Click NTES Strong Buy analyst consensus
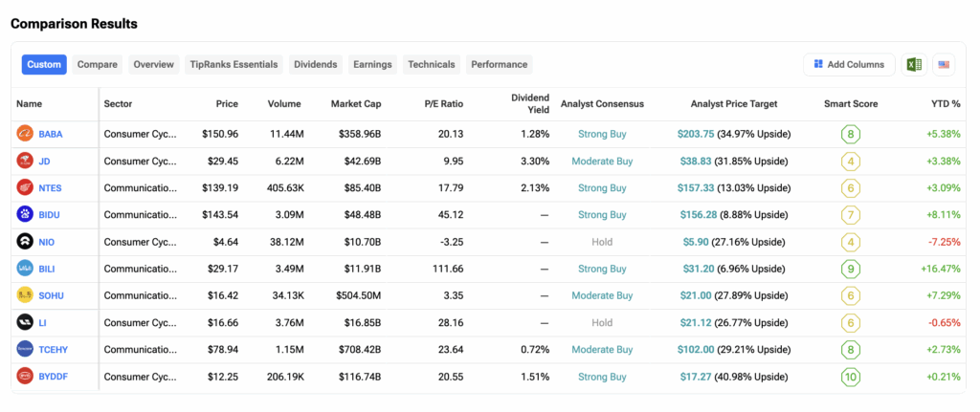The height and width of the screenshot is (412, 980). (x=602, y=188)
